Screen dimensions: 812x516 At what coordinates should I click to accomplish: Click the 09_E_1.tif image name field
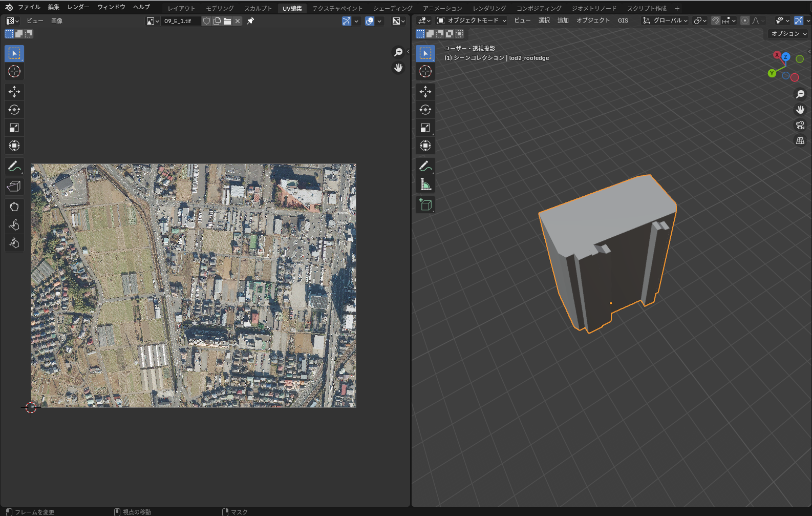tap(180, 21)
